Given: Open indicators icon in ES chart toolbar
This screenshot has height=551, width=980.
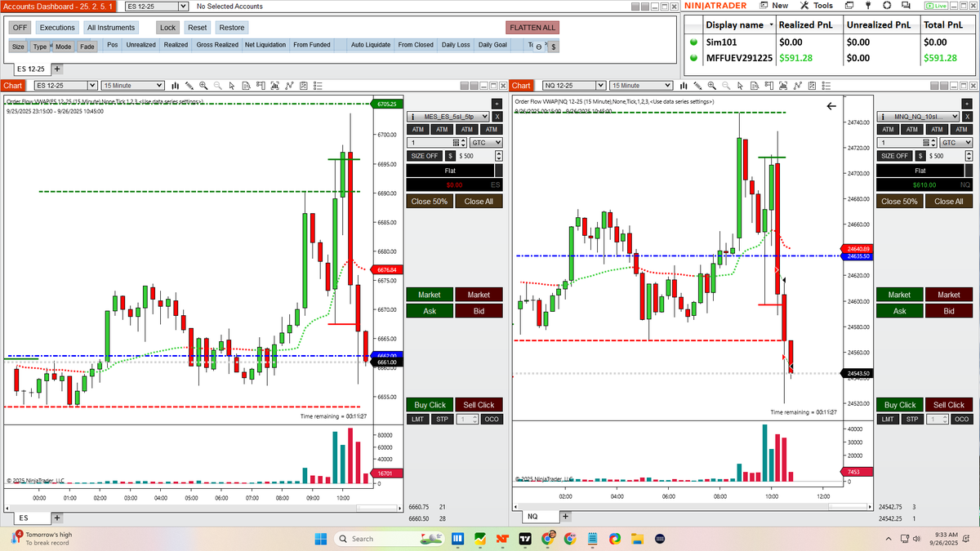Looking at the screenshot, I should pyautogui.click(x=289, y=86).
